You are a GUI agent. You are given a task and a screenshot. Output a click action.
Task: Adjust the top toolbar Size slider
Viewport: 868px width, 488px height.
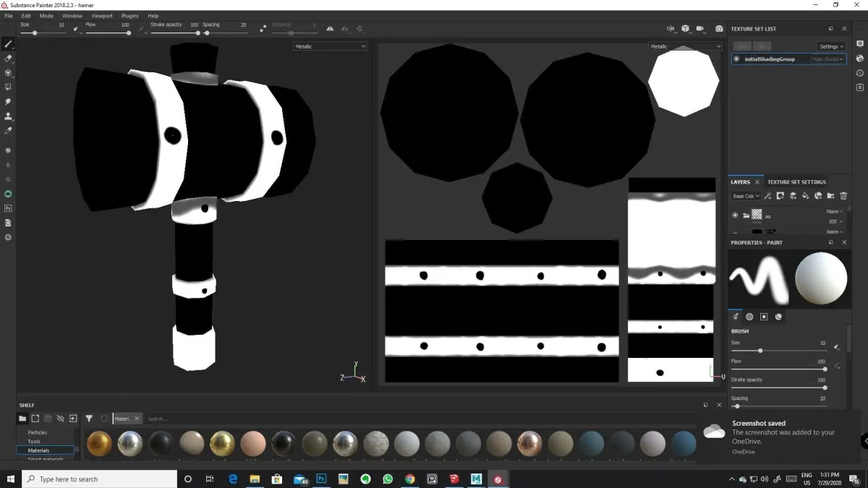[43, 33]
